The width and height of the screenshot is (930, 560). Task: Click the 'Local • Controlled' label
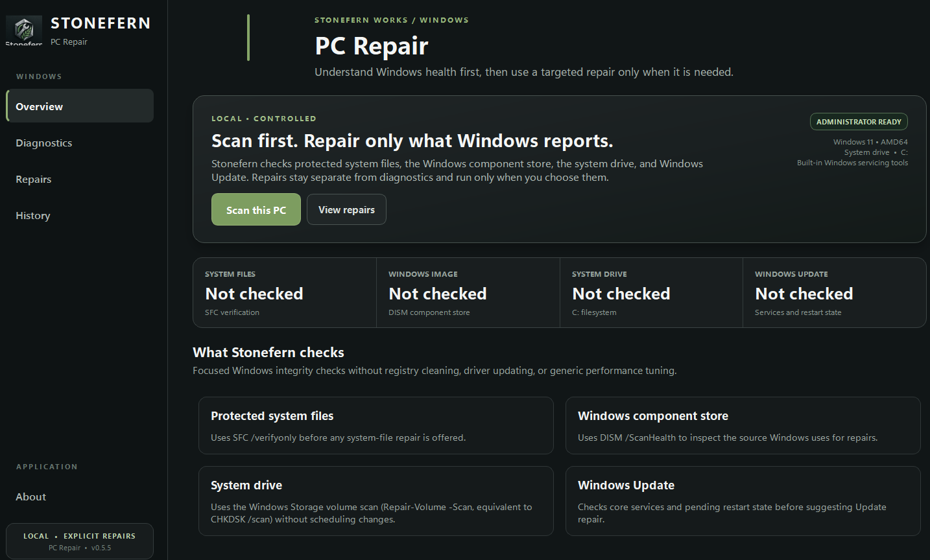(264, 119)
